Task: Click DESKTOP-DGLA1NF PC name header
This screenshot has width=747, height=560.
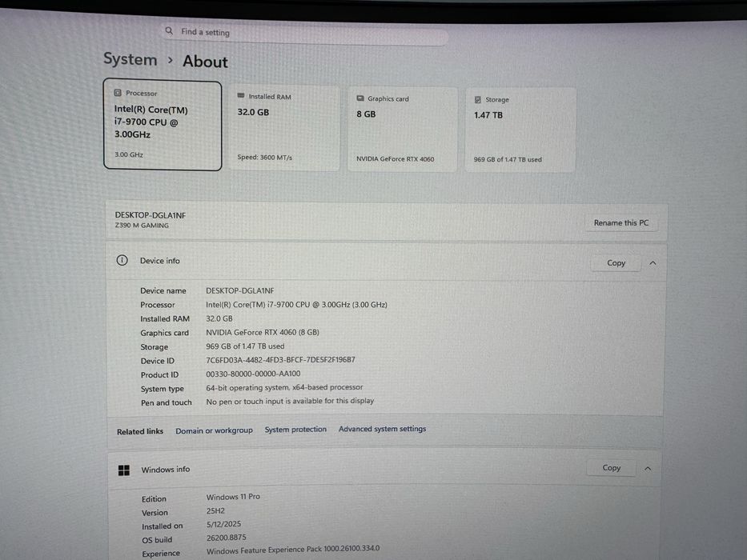Action: (150, 215)
